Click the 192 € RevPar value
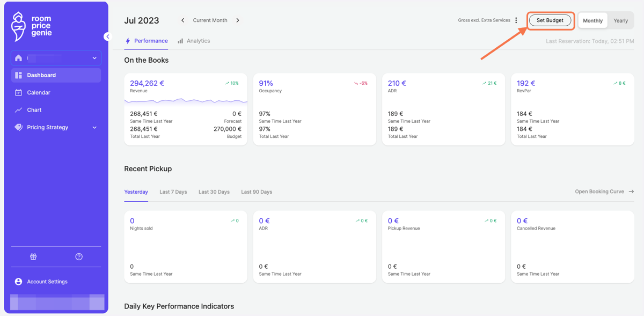 pyautogui.click(x=526, y=83)
